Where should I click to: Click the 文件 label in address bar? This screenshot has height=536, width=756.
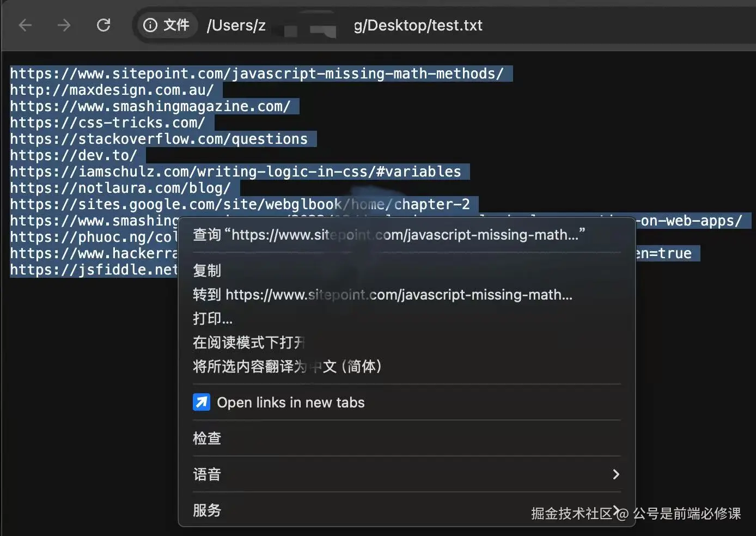(176, 25)
